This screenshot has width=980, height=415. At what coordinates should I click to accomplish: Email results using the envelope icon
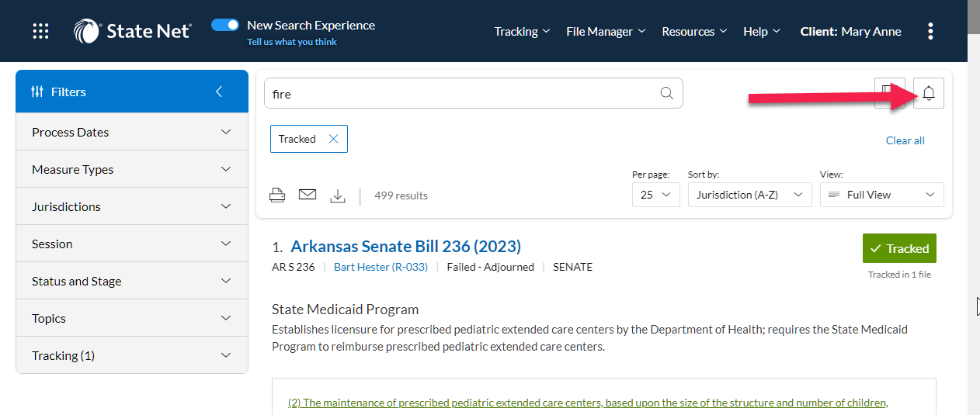click(308, 195)
